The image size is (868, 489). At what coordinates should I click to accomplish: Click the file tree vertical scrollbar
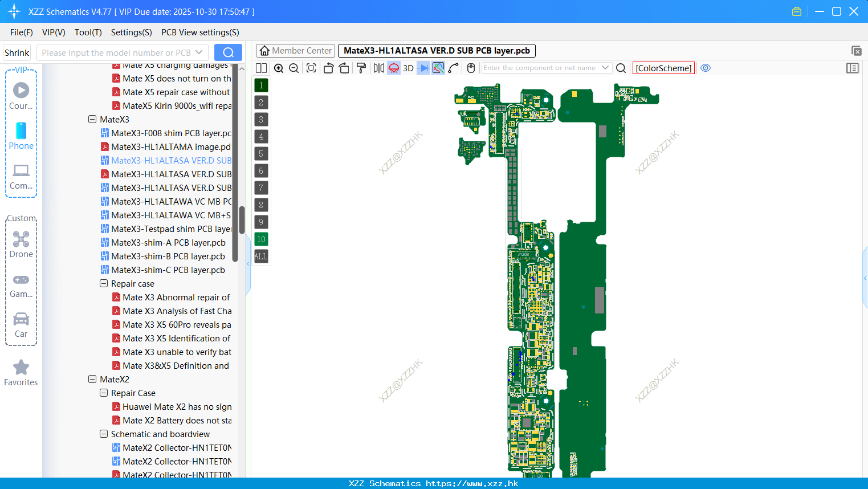pyautogui.click(x=242, y=219)
